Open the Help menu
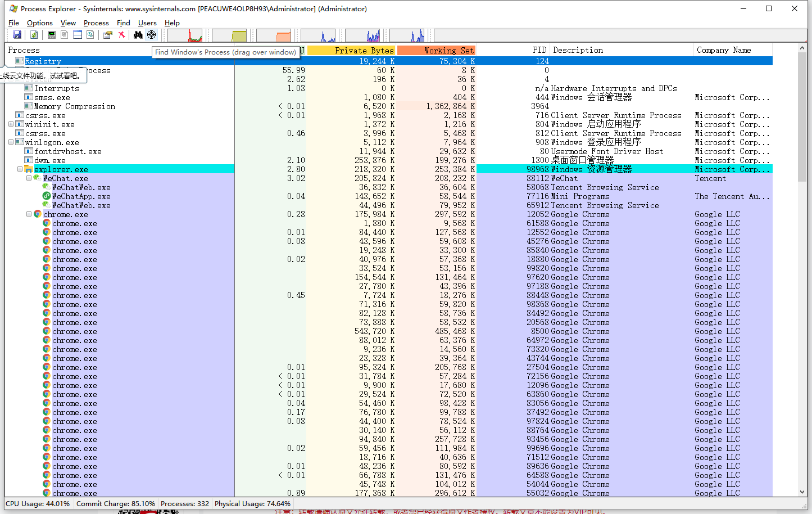The width and height of the screenshot is (812, 514). [172, 23]
